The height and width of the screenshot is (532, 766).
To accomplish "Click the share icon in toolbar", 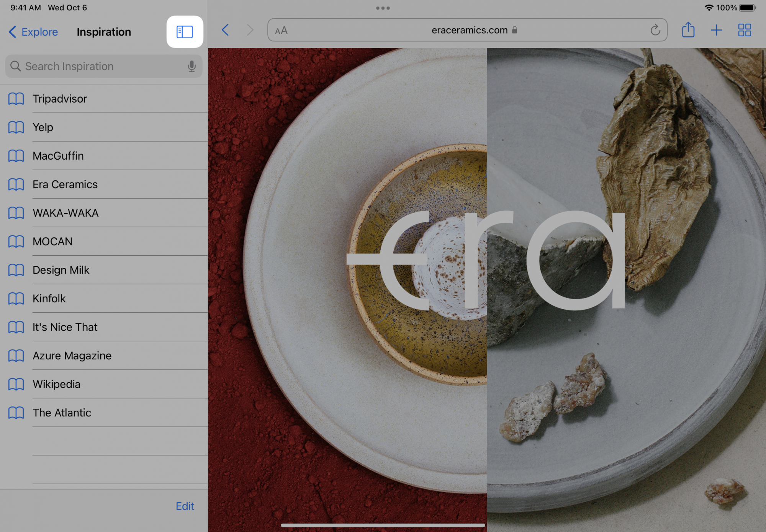I will (x=689, y=31).
